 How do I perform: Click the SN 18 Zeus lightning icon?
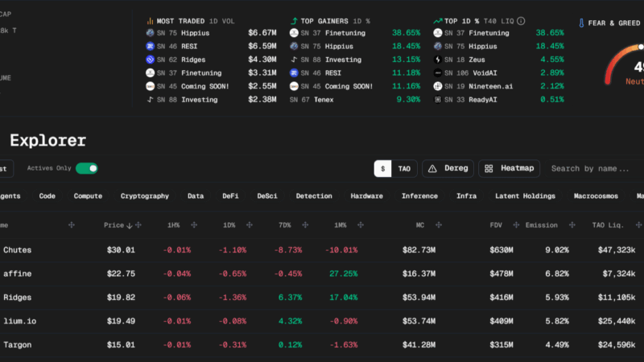pos(438,60)
